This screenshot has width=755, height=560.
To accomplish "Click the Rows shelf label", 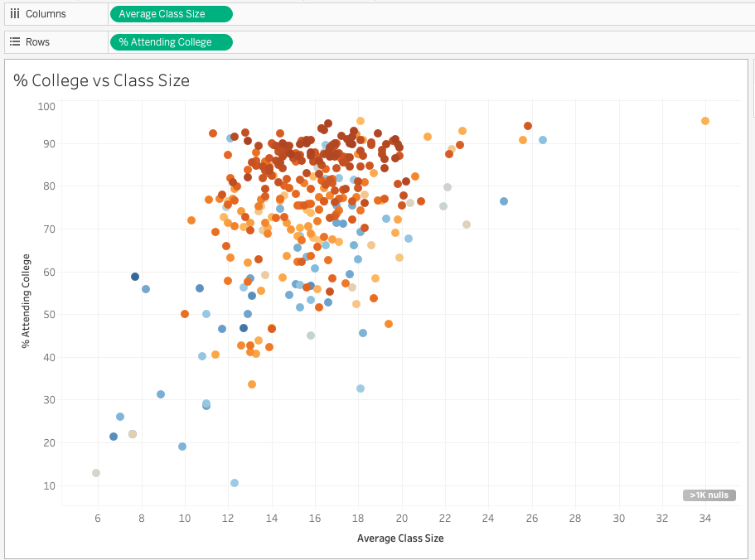I will [x=37, y=42].
